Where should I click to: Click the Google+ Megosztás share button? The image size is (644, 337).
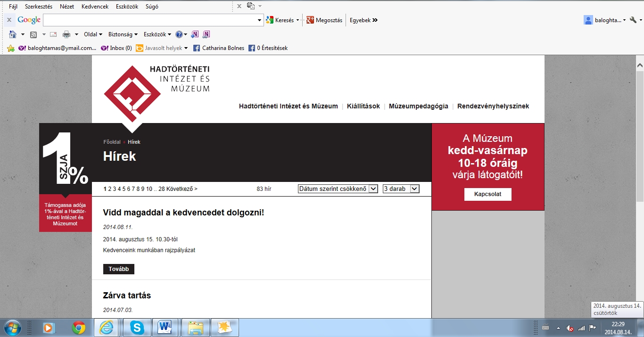pos(324,20)
